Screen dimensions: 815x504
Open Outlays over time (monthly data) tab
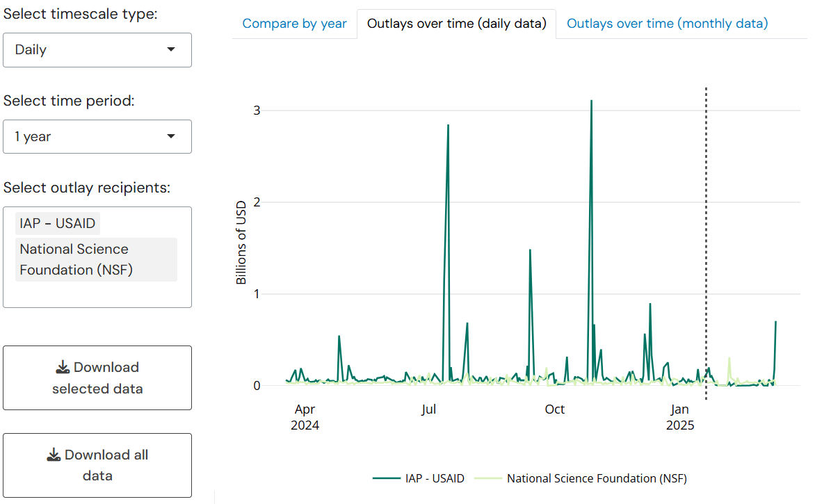(667, 24)
